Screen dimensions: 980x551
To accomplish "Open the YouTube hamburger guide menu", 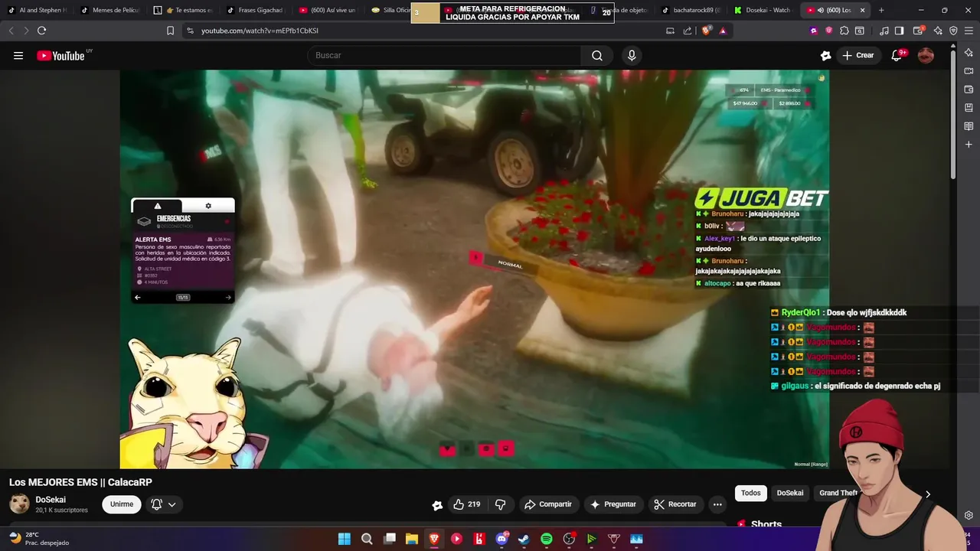I will 18,55.
